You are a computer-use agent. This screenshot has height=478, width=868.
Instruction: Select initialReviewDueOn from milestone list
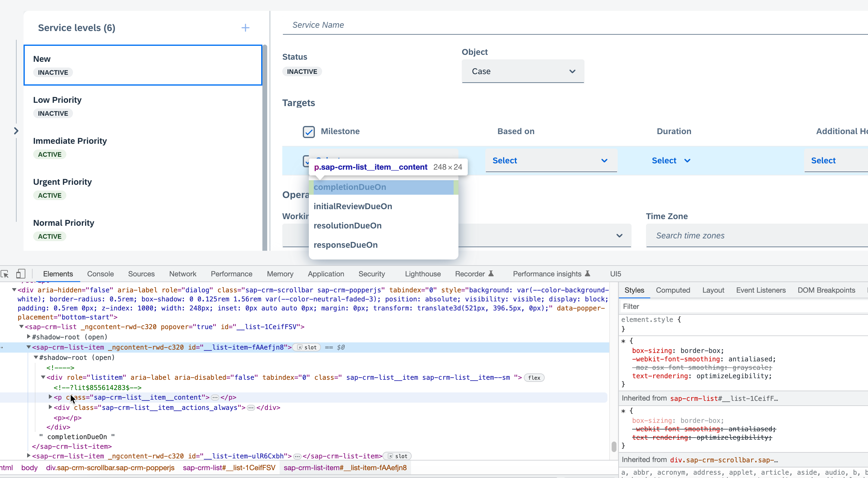(x=383, y=206)
